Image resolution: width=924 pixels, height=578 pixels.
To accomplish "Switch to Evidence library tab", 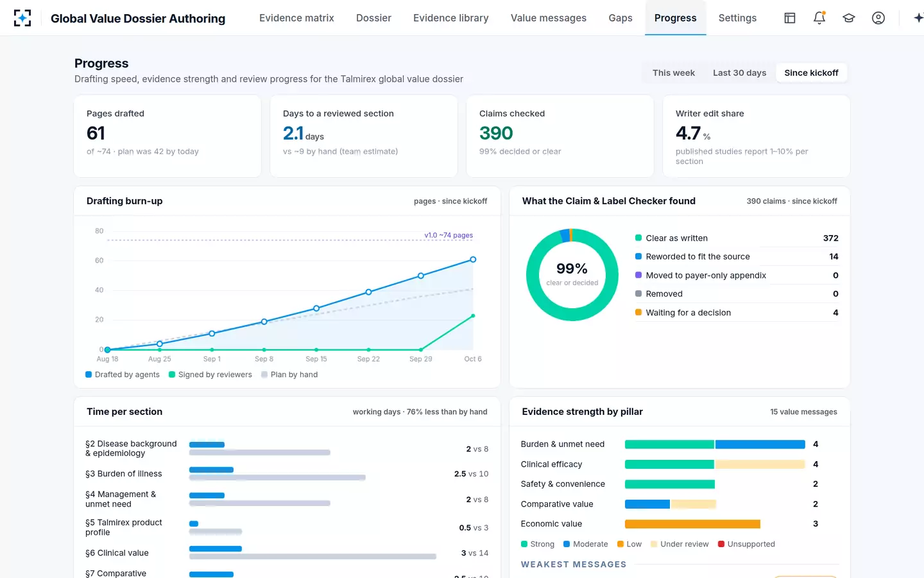I will point(451,18).
